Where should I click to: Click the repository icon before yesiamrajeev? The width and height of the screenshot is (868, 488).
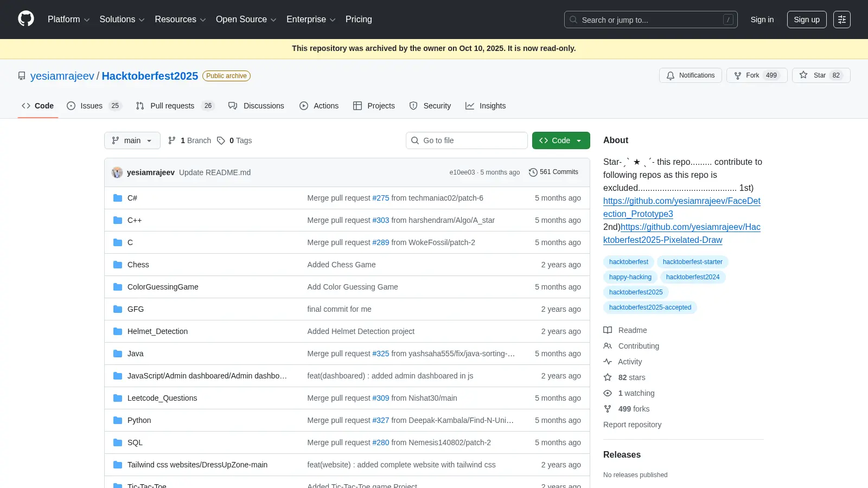tap(22, 76)
